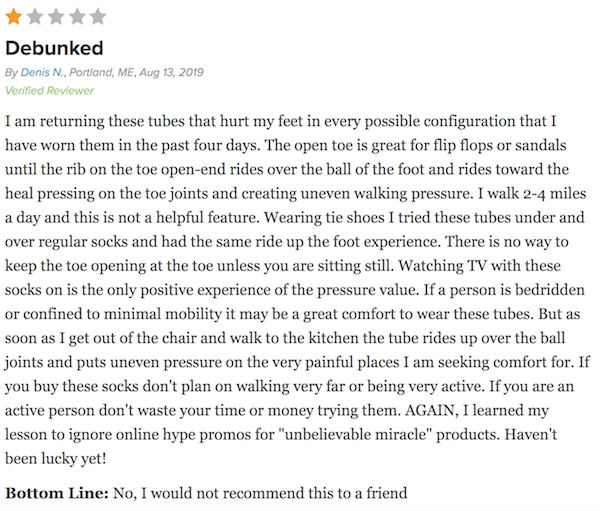
Task: Open reviewer Denis N. profile link
Action: tap(42, 72)
